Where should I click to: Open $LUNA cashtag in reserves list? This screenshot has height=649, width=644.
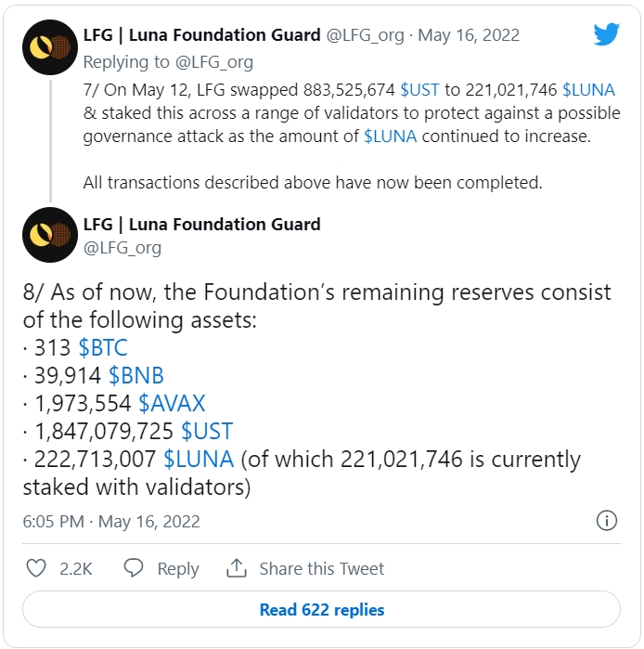(x=199, y=460)
